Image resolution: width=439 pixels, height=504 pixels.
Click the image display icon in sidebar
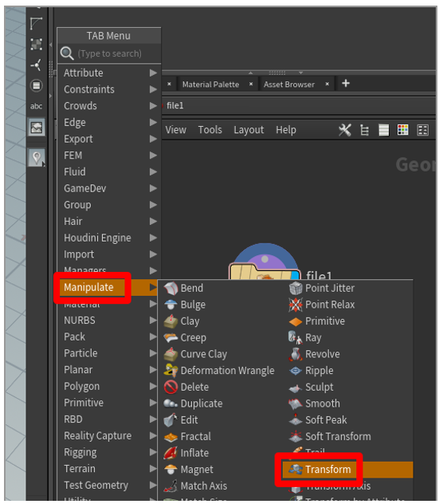point(37,128)
